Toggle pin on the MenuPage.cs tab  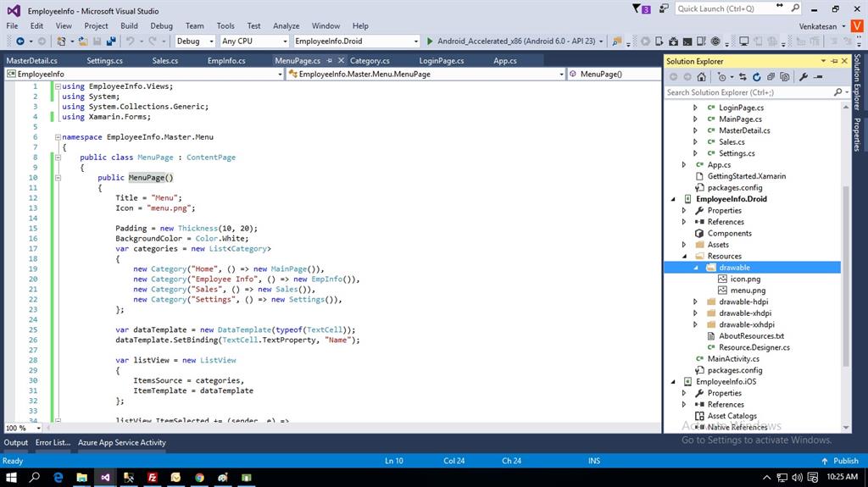[x=330, y=60]
